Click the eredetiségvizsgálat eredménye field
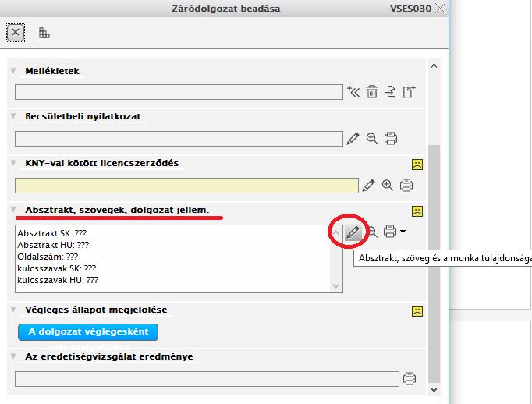The width and height of the screenshot is (532, 404). (x=207, y=379)
